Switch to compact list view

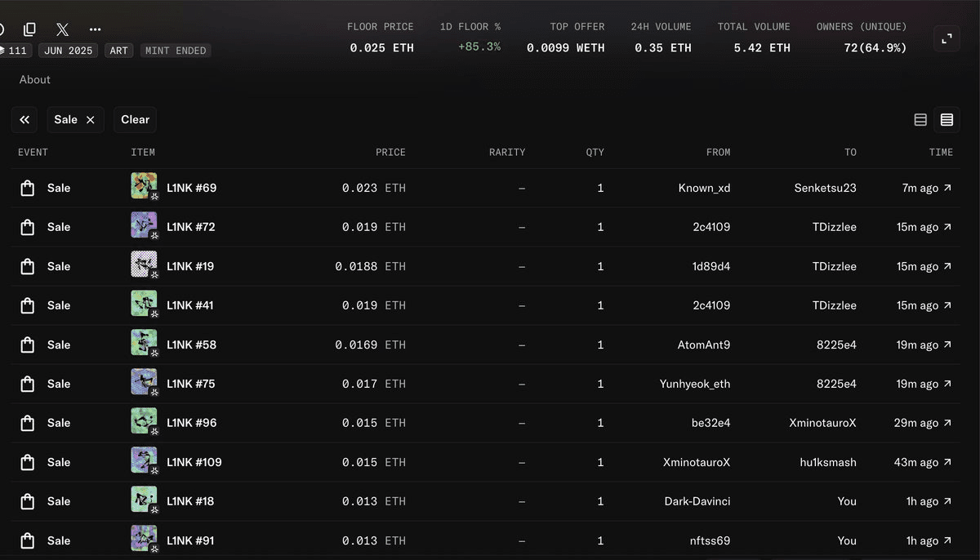[x=920, y=120]
